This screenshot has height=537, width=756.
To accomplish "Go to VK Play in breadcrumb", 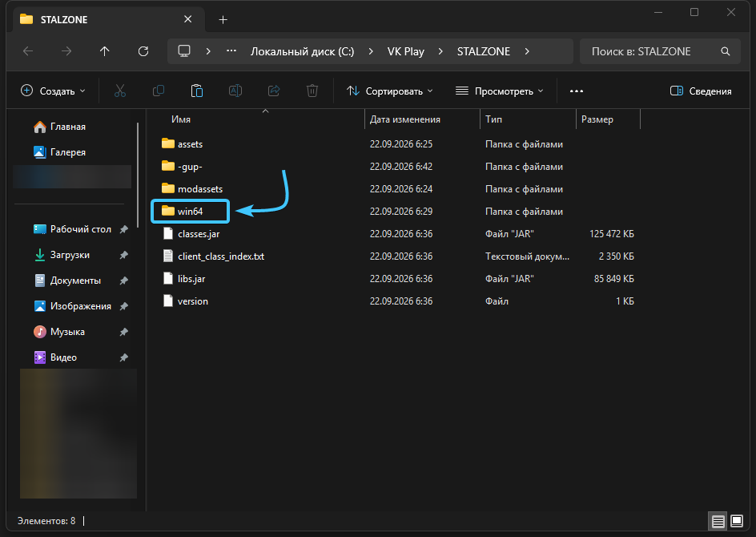I will [406, 51].
